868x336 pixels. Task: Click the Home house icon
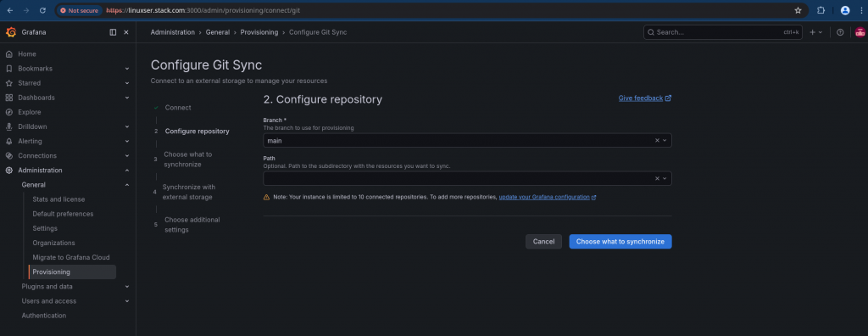[x=8, y=53]
